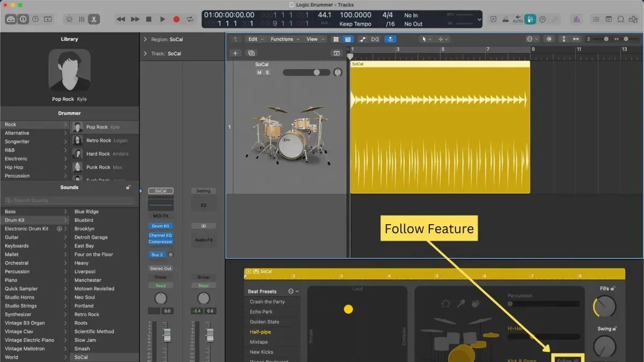Click the Search Sounds field
This screenshot has height=362, width=644.
[x=69, y=201]
